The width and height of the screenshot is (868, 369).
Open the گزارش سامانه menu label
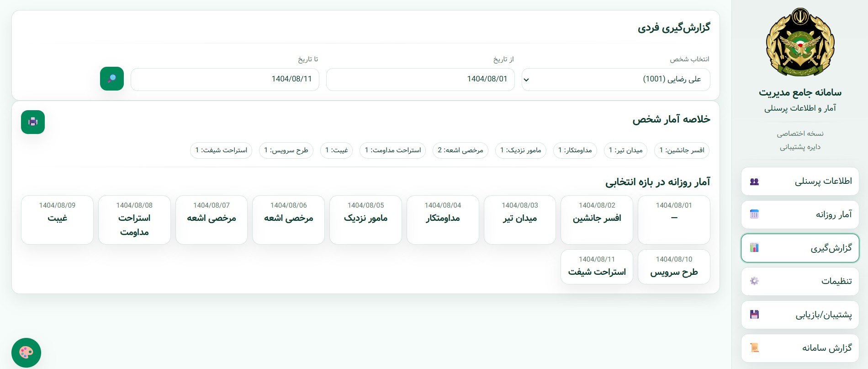pos(826,348)
